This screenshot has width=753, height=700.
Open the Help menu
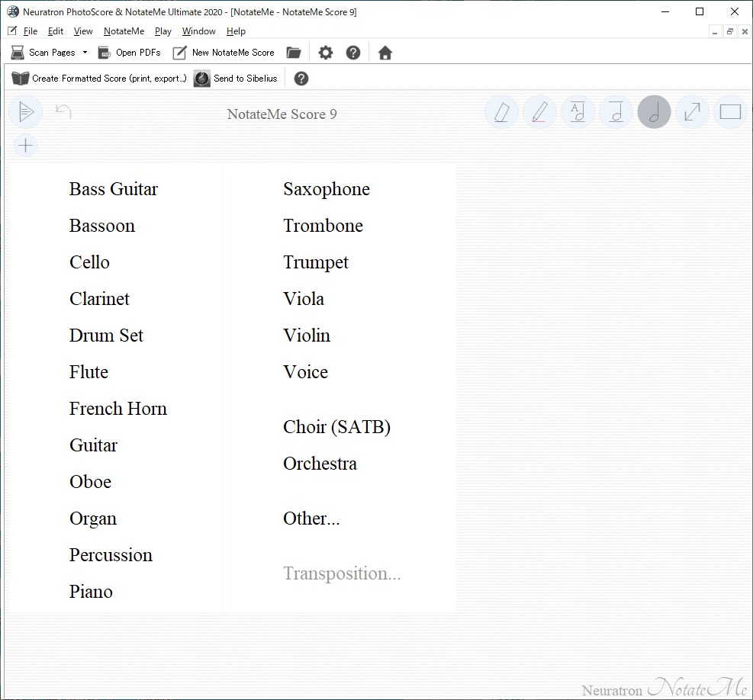click(236, 31)
